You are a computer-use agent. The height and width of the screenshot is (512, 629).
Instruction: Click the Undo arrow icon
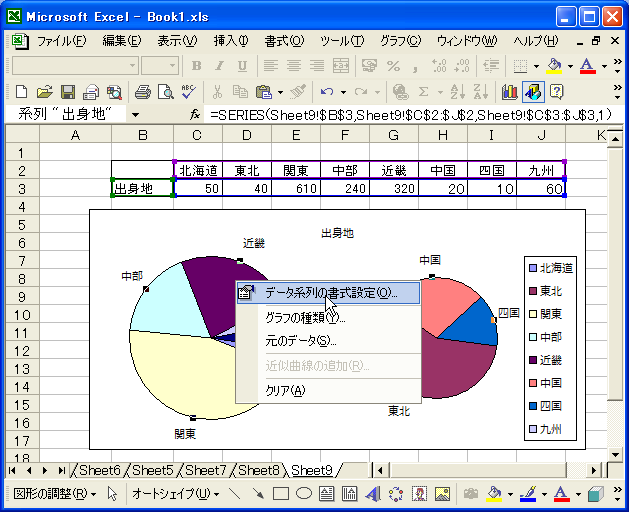click(327, 92)
